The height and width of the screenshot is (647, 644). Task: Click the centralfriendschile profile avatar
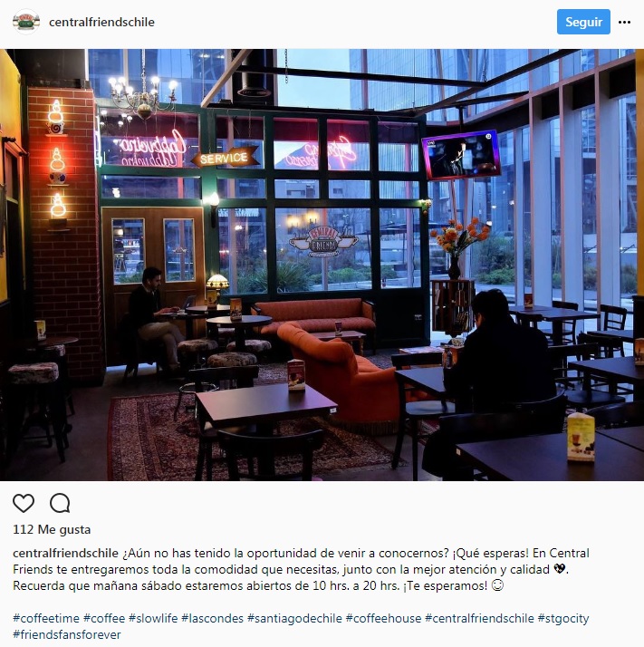26,22
